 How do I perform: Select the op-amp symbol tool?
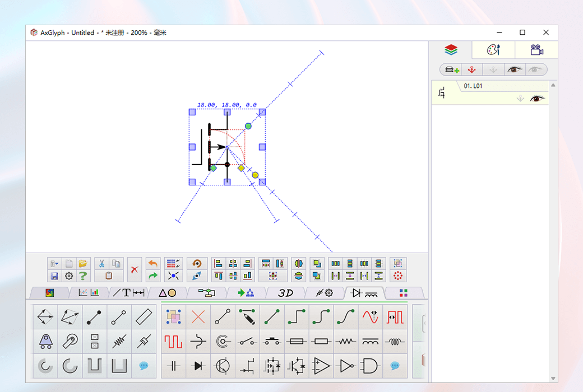pyautogui.click(x=321, y=365)
